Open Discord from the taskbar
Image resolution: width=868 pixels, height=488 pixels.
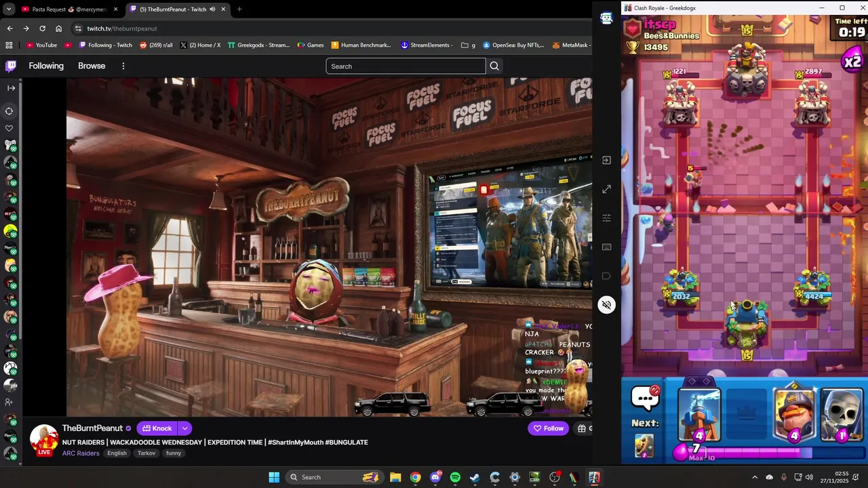click(x=435, y=477)
